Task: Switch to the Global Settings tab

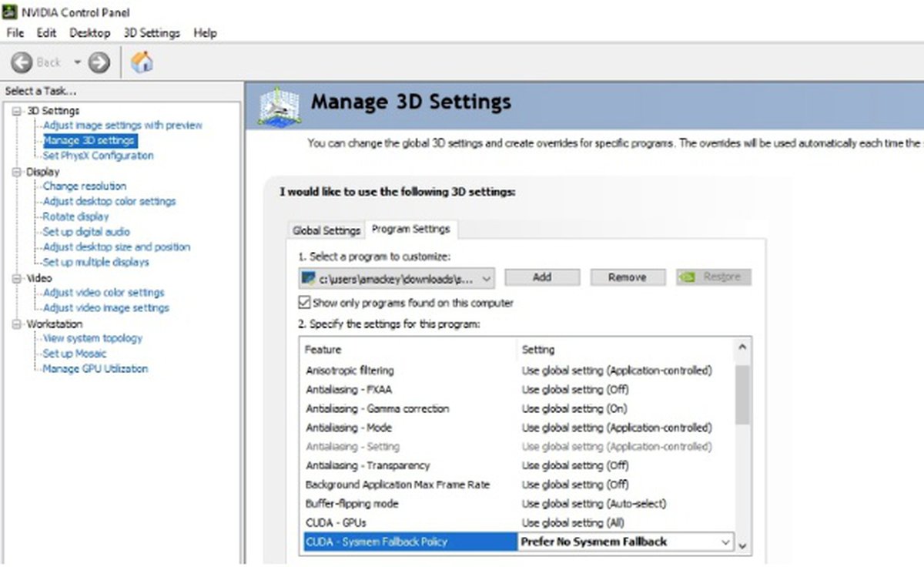Action: coord(326,230)
